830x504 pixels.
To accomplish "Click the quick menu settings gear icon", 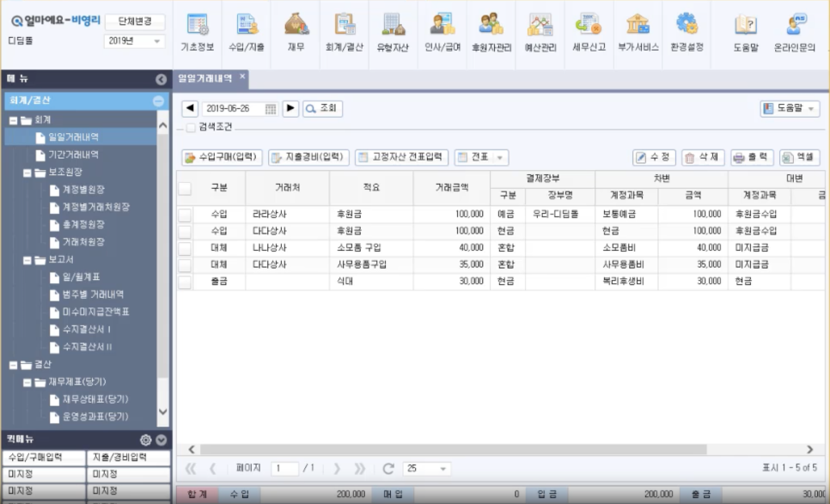I will (x=145, y=440).
